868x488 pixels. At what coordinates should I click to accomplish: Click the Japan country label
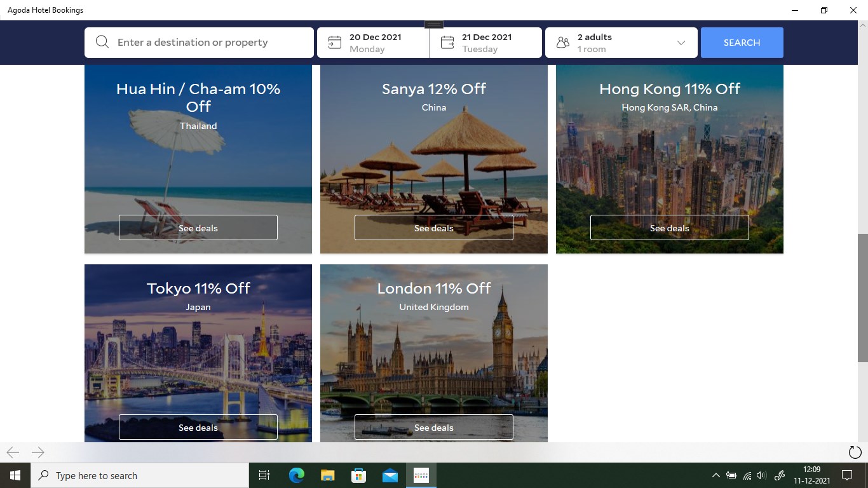point(198,307)
